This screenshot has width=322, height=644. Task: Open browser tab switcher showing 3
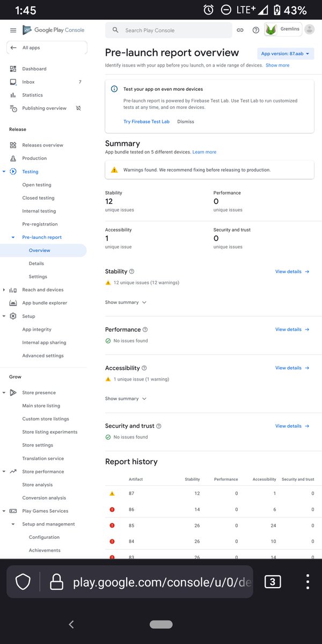[x=273, y=582]
